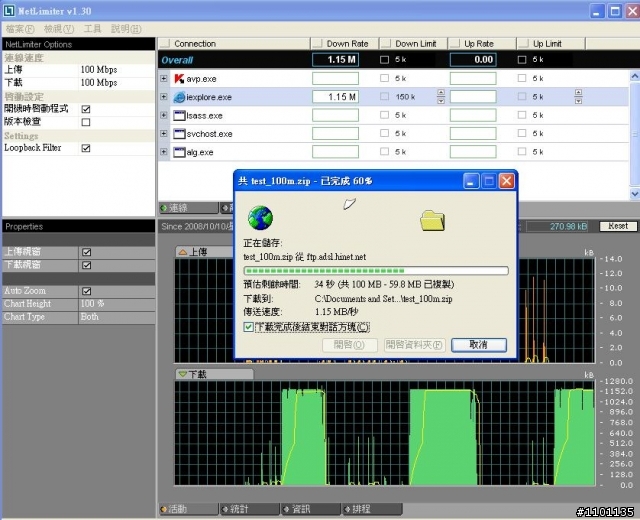This screenshot has width=640, height=520.
Task: Click the iexplore.exe down rate field
Action: point(336,97)
